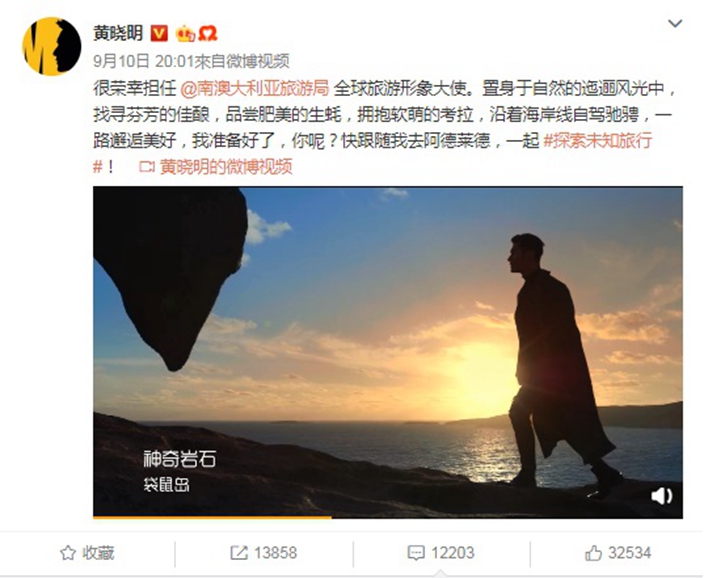The height and width of the screenshot is (578, 704).
Task: Open 黄晓明's profile avatar
Action: pos(52,46)
